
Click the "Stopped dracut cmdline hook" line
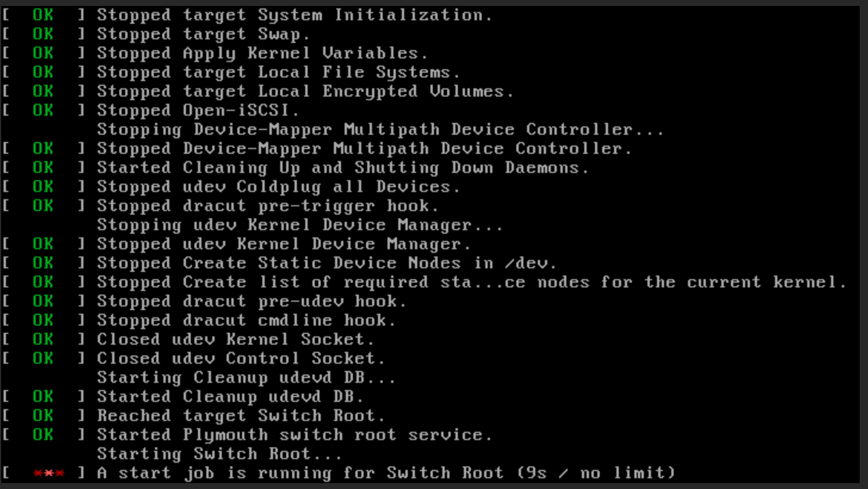click(x=246, y=320)
